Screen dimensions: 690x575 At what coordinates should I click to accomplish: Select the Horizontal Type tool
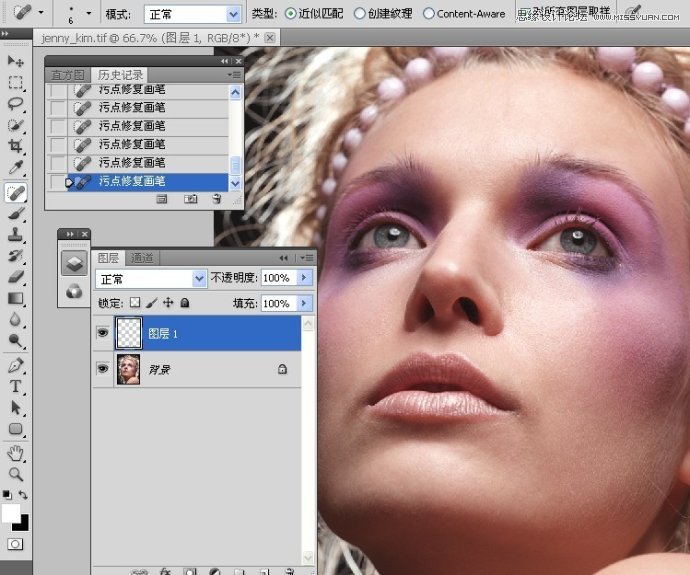16,386
